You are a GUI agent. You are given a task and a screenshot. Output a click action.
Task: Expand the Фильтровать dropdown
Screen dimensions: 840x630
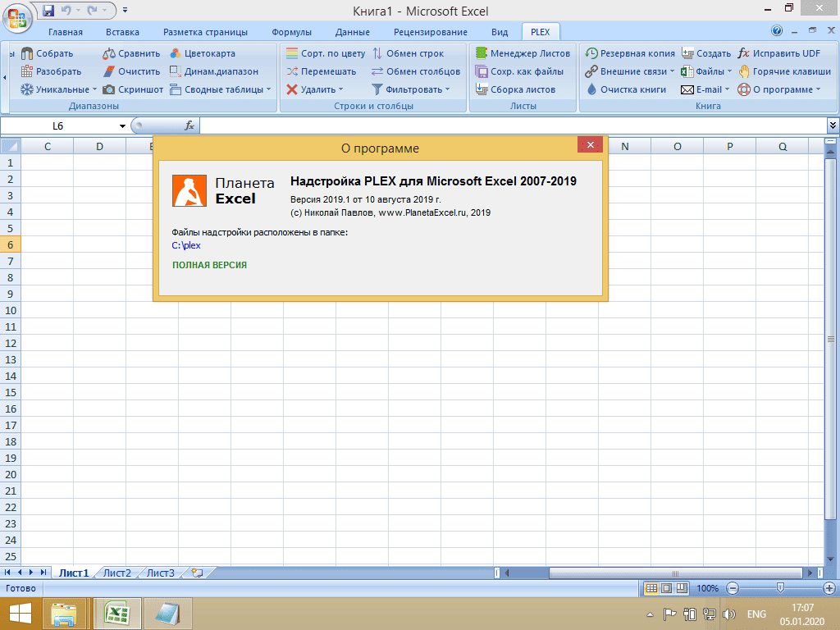coord(447,89)
